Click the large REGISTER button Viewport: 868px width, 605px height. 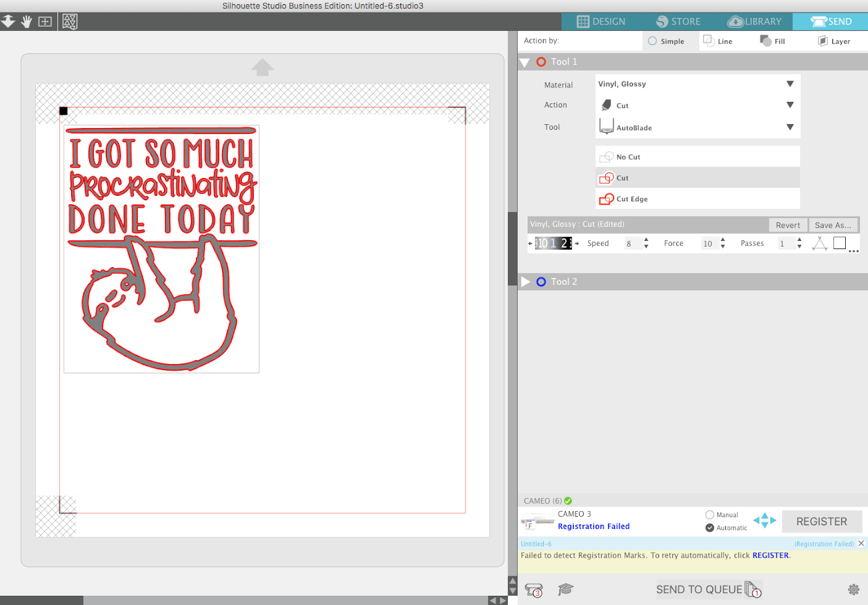tap(821, 521)
